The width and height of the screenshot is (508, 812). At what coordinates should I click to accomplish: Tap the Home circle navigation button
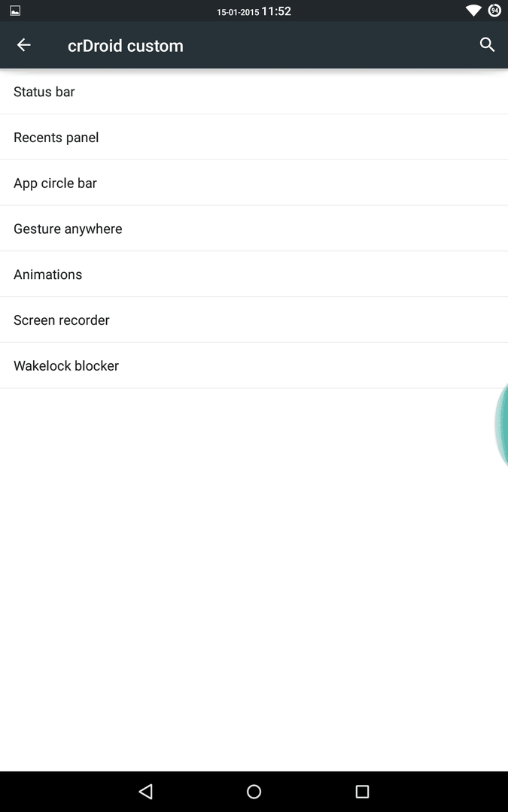(x=254, y=791)
